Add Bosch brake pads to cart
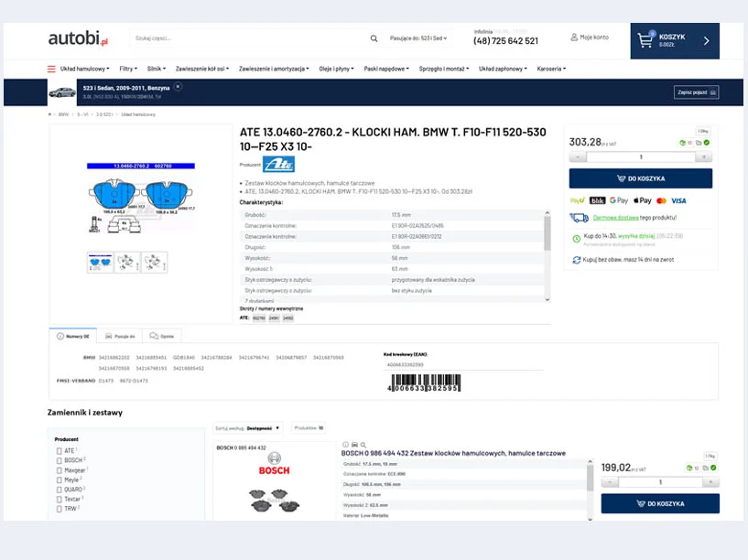This screenshot has width=748, height=560. tap(660, 504)
